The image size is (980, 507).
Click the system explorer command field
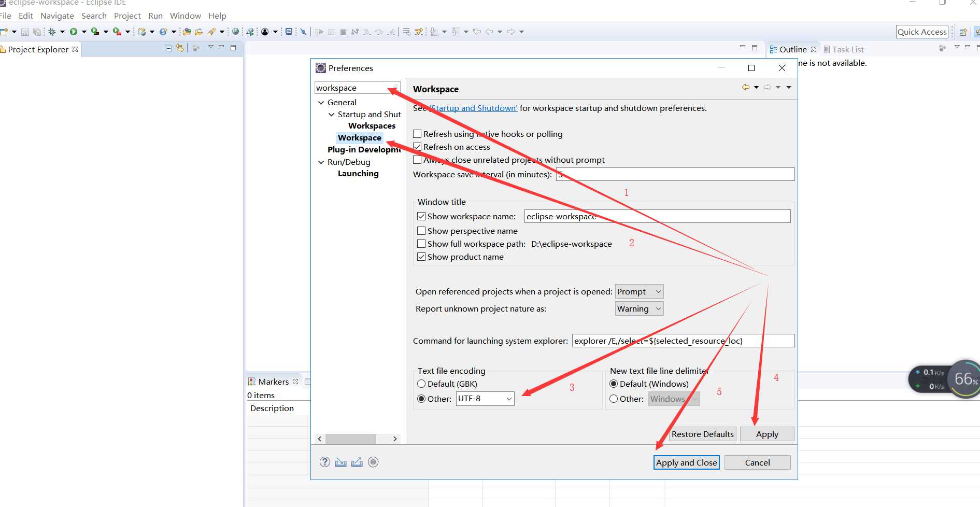pyautogui.click(x=683, y=341)
